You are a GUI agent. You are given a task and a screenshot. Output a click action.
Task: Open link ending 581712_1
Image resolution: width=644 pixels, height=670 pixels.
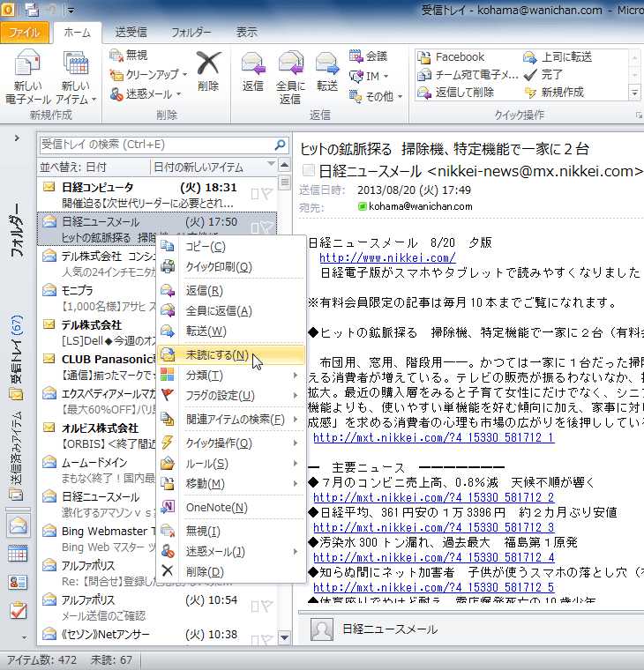[434, 437]
